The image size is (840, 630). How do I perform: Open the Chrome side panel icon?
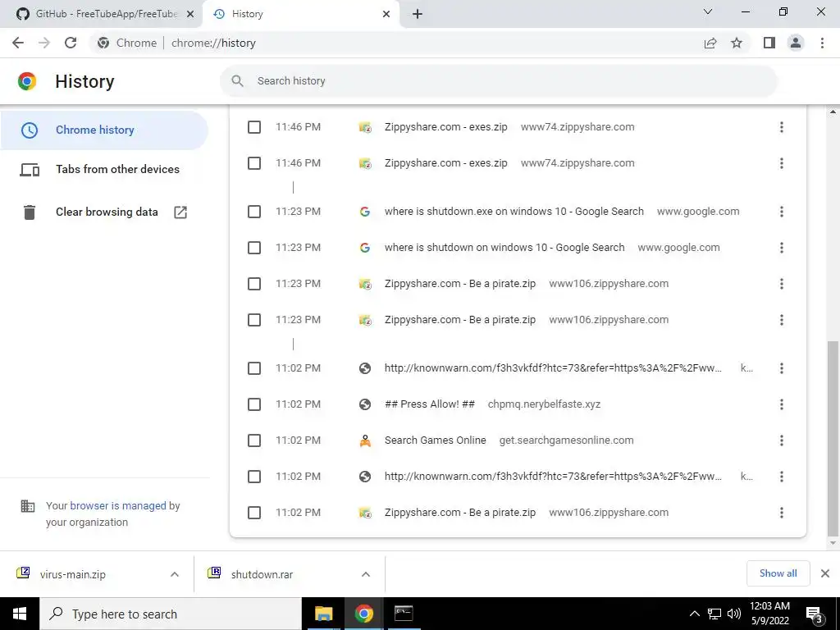click(769, 43)
